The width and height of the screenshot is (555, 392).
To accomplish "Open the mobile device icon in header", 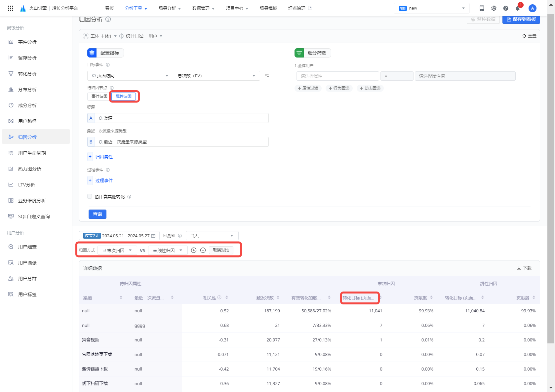I will (482, 8).
